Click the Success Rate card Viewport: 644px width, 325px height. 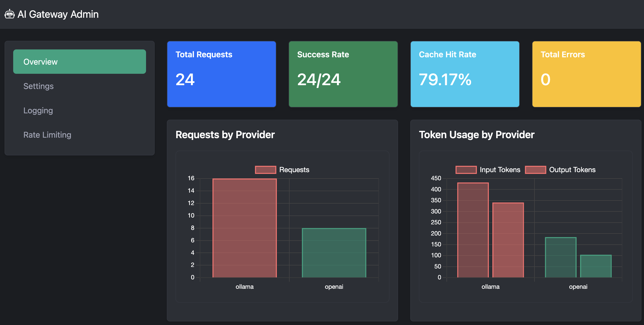[x=343, y=74]
